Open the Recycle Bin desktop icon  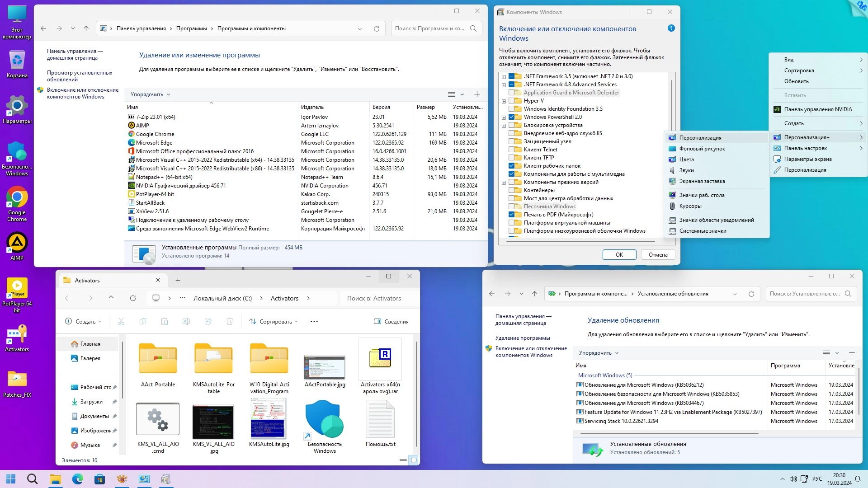[x=17, y=61]
